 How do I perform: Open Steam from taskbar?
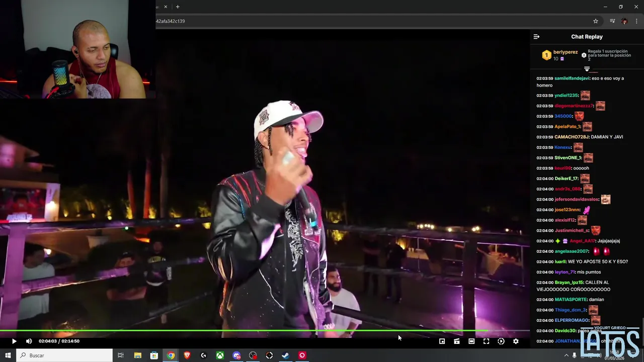click(x=285, y=355)
